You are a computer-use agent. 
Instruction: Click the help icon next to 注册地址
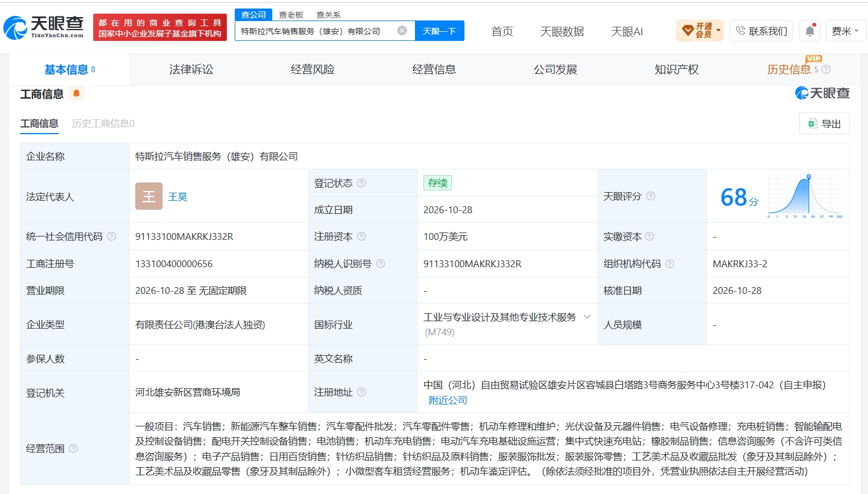click(x=362, y=392)
